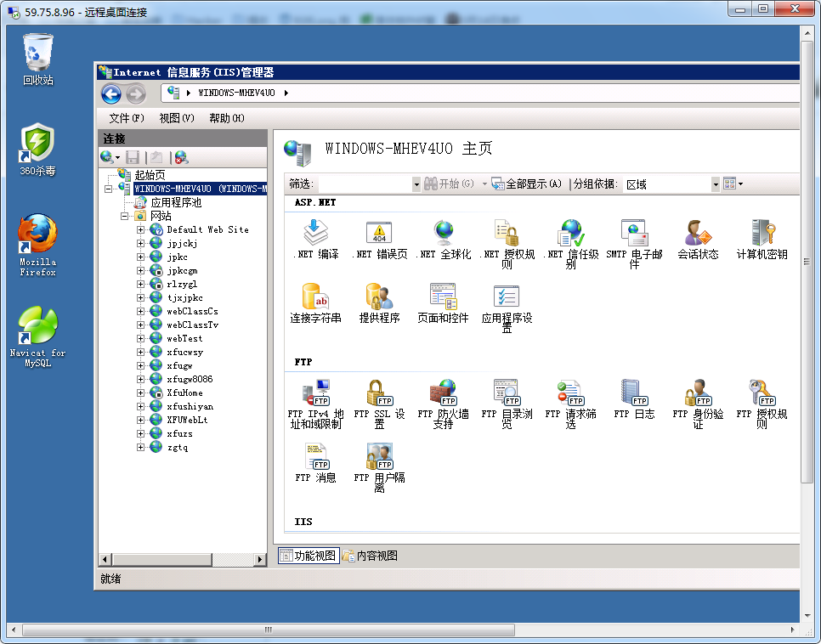The image size is (821, 644).
Task: Select 起始页 in the connections tree
Action: coord(150,175)
